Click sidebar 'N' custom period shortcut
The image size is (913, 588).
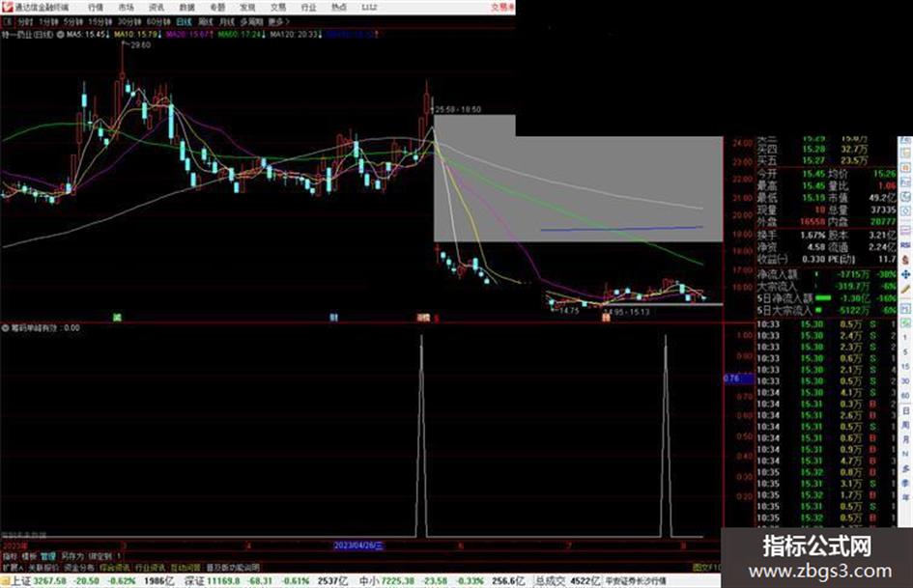(x=905, y=454)
